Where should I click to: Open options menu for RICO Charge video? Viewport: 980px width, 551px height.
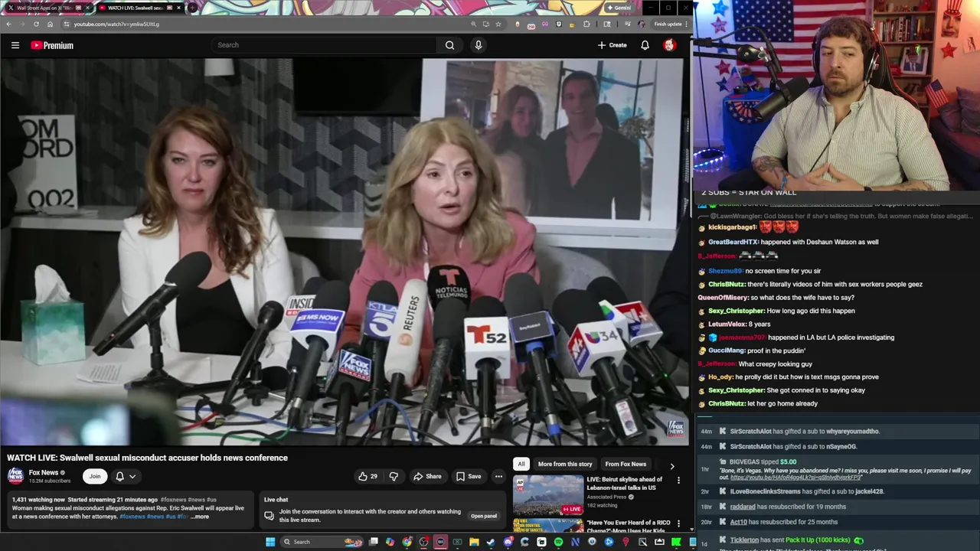pyautogui.click(x=678, y=524)
